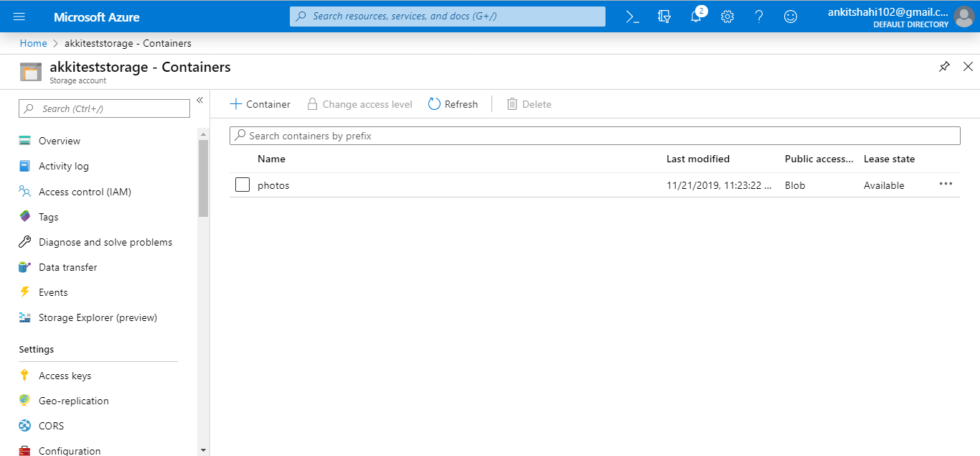
Task: Click the Diagnose and solve problems wrench icon
Action: 25,242
